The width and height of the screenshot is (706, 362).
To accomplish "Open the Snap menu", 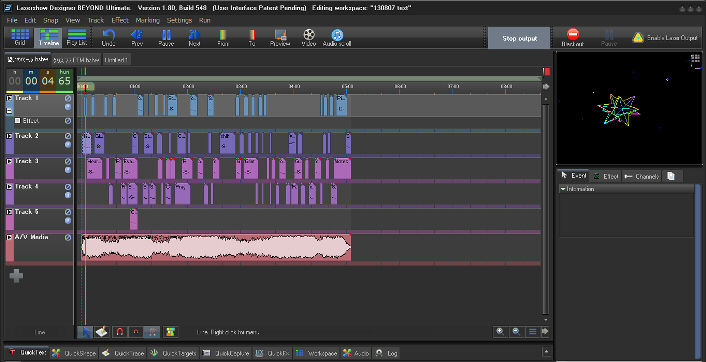I will [51, 20].
